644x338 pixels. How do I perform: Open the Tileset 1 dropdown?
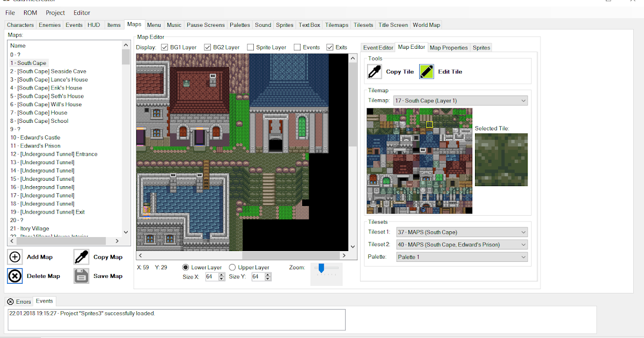524,232
